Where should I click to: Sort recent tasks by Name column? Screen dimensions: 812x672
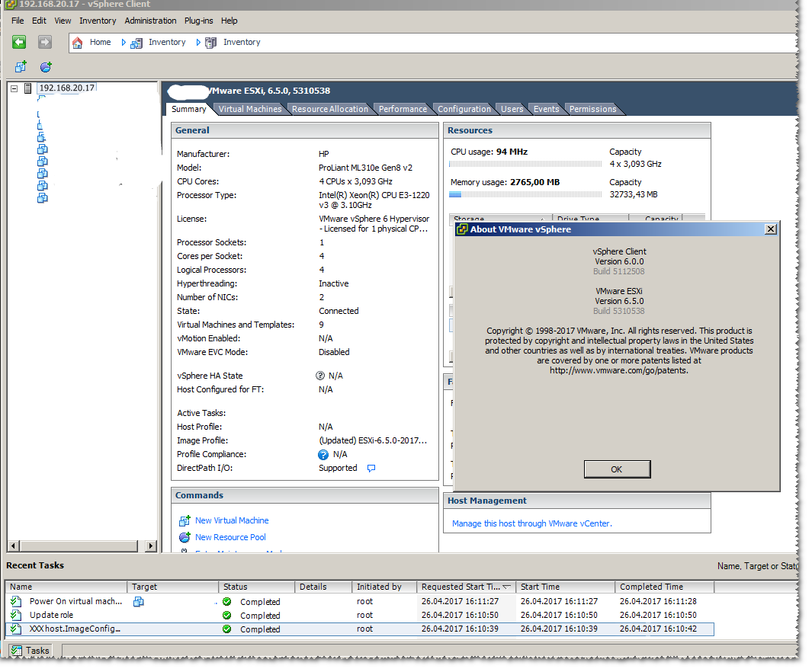pyautogui.click(x=66, y=587)
